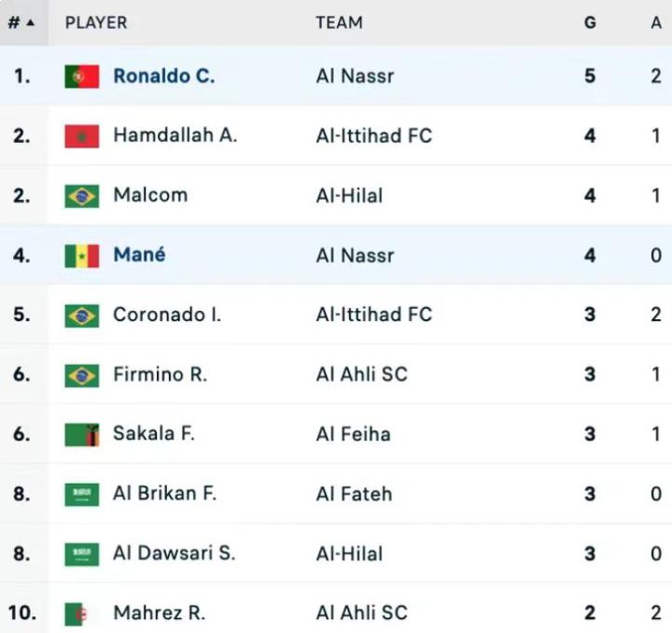
Task: Click Senegal flag next to Mané
Action: (x=82, y=256)
